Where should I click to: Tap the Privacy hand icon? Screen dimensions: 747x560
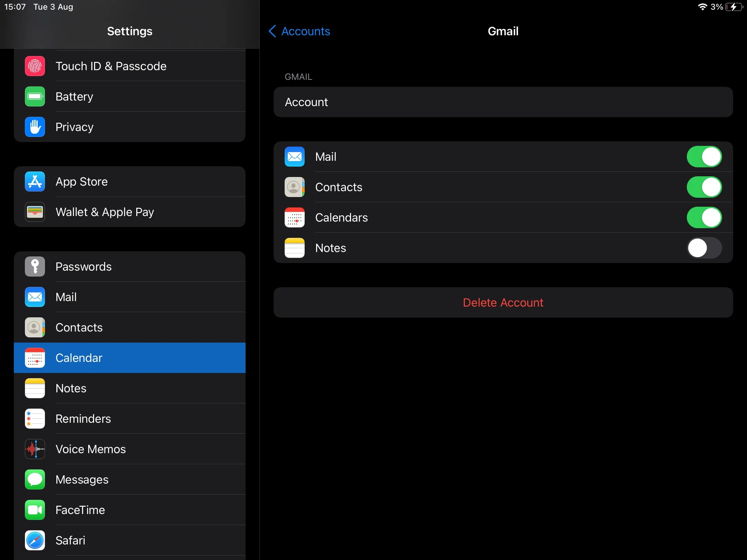click(35, 127)
